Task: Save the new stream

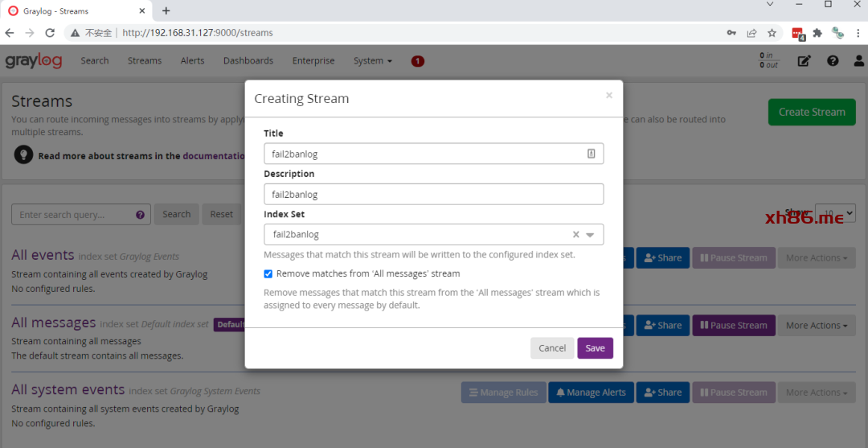Action: click(x=595, y=348)
